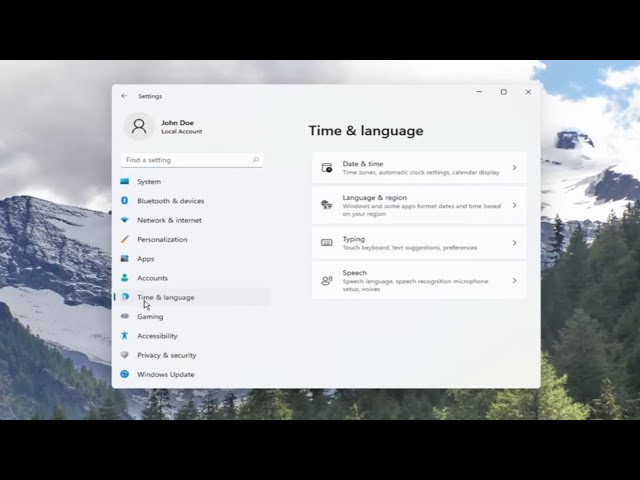The height and width of the screenshot is (480, 640).
Task: Click the Time & language page heading
Action: click(x=366, y=131)
